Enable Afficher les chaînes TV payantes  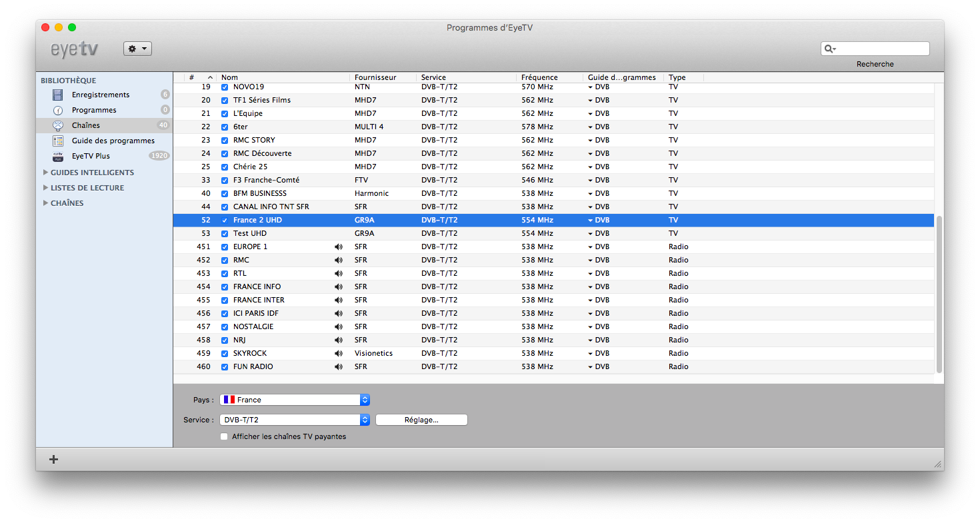point(224,436)
